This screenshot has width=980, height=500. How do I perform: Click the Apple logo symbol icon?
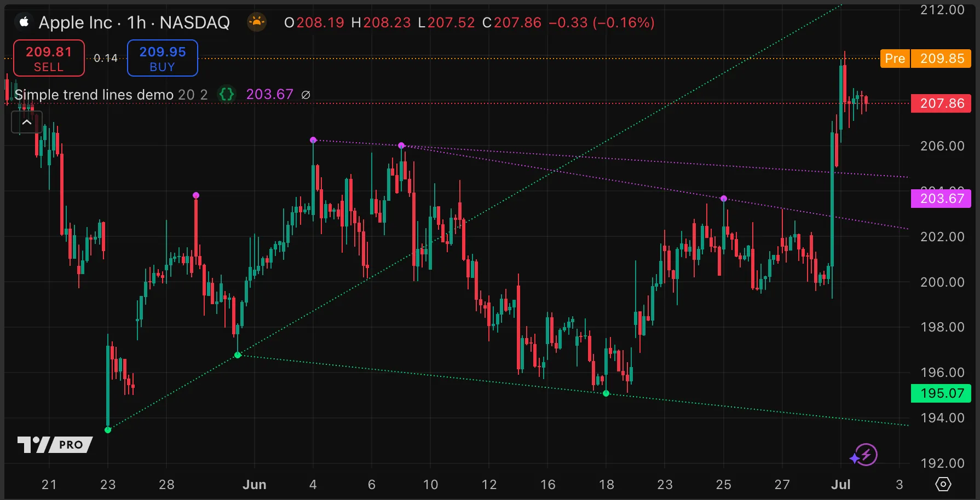(x=24, y=22)
